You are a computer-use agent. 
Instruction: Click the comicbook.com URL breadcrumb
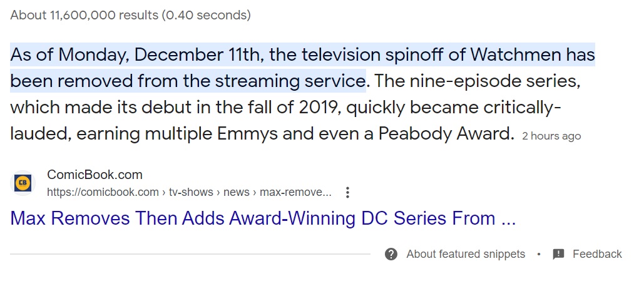pyautogui.click(x=103, y=192)
